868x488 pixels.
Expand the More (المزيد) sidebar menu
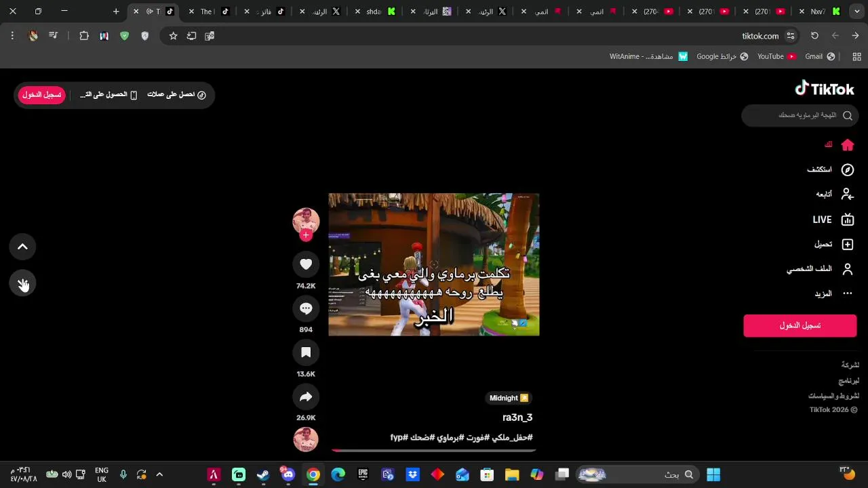click(x=834, y=293)
